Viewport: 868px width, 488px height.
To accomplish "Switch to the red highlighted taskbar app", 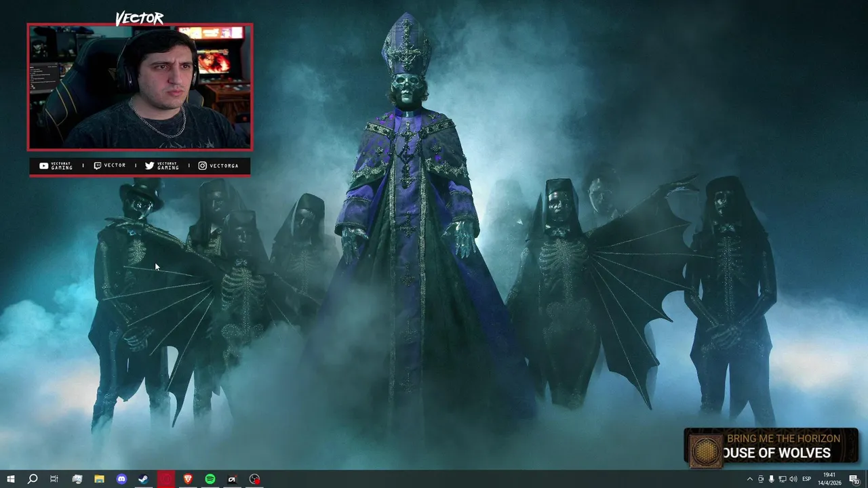I will 165,479.
